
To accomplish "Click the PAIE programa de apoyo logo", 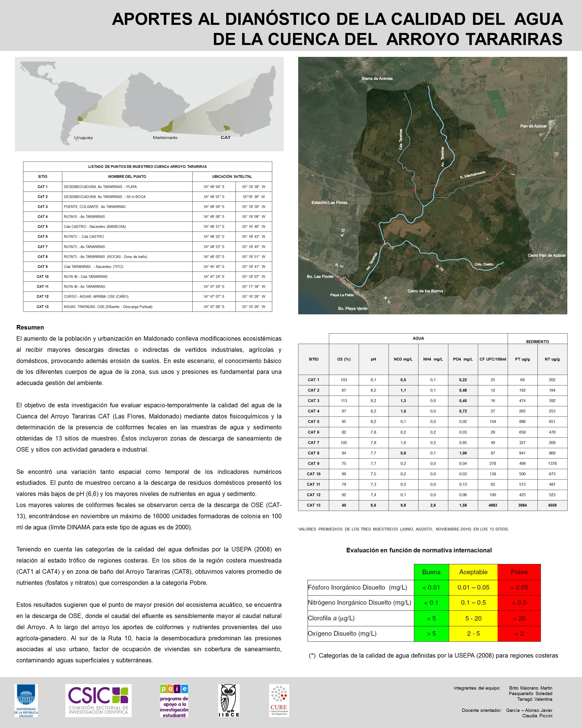I will click(174, 701).
